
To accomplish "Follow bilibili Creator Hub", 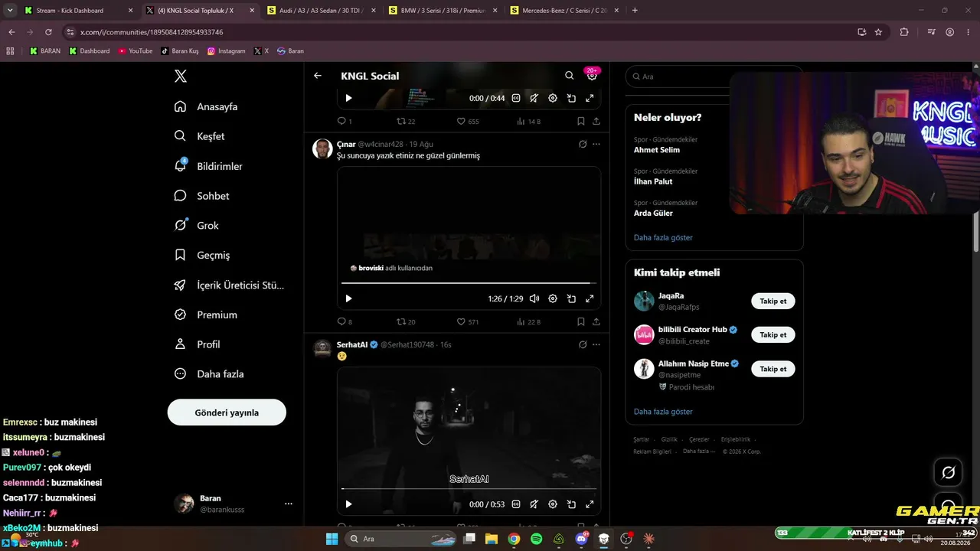I will [x=773, y=334].
